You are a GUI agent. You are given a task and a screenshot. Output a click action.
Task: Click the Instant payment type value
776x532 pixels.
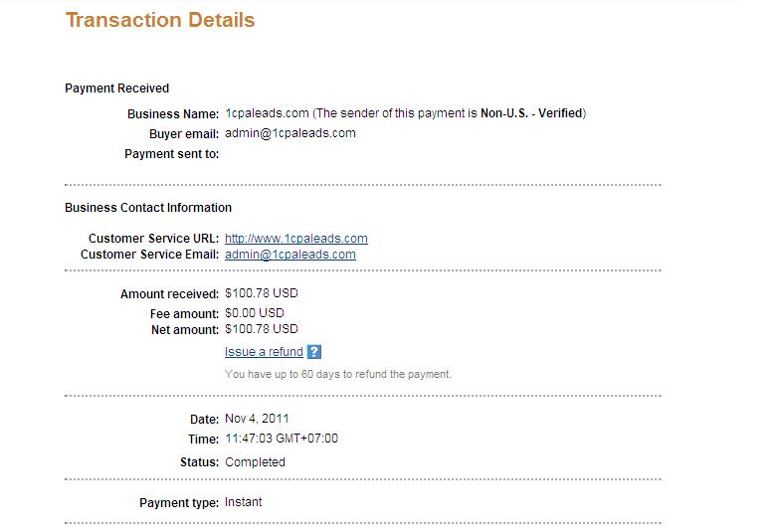point(244,502)
